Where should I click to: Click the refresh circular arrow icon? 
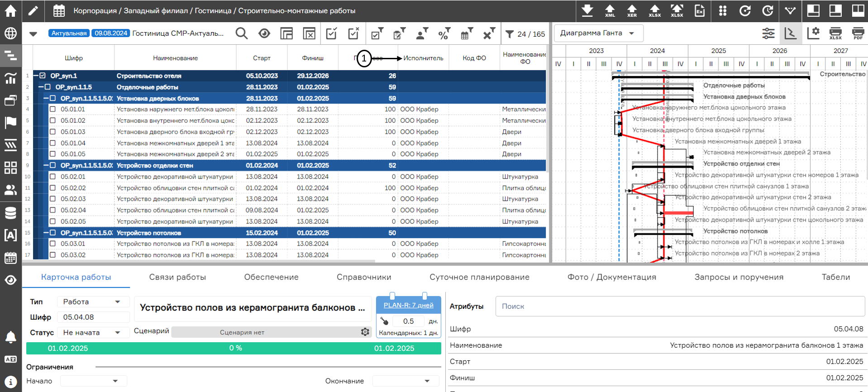[745, 10]
